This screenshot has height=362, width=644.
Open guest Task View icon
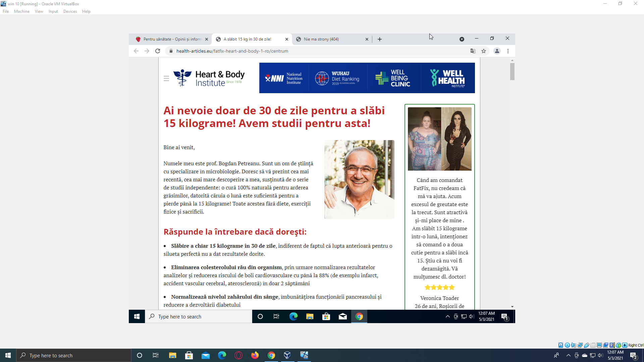[x=276, y=316]
